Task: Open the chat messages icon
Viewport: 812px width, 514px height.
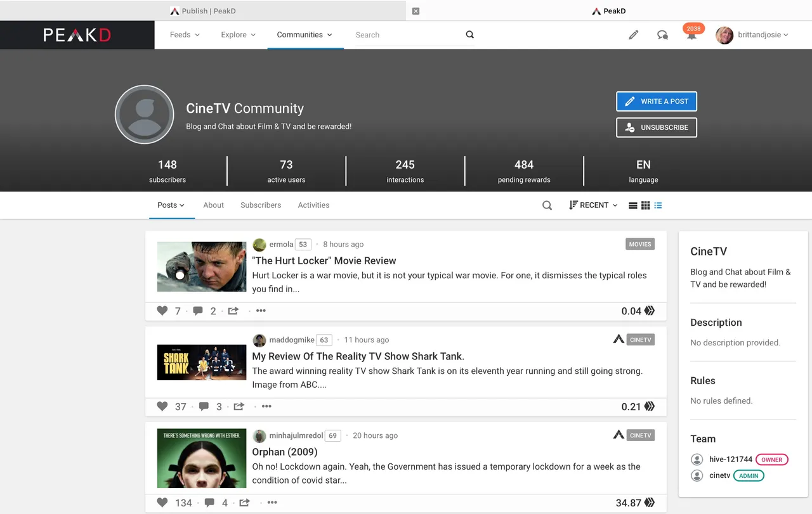Action: pos(662,35)
